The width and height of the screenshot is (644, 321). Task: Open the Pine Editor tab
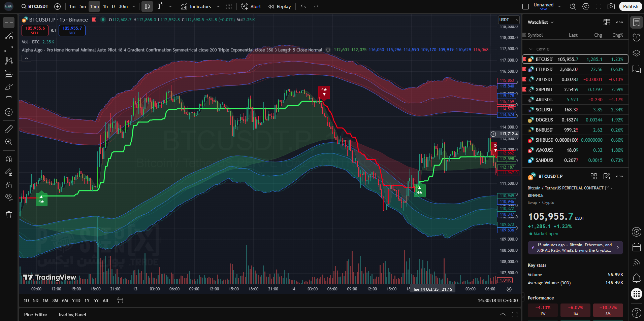[36, 315]
